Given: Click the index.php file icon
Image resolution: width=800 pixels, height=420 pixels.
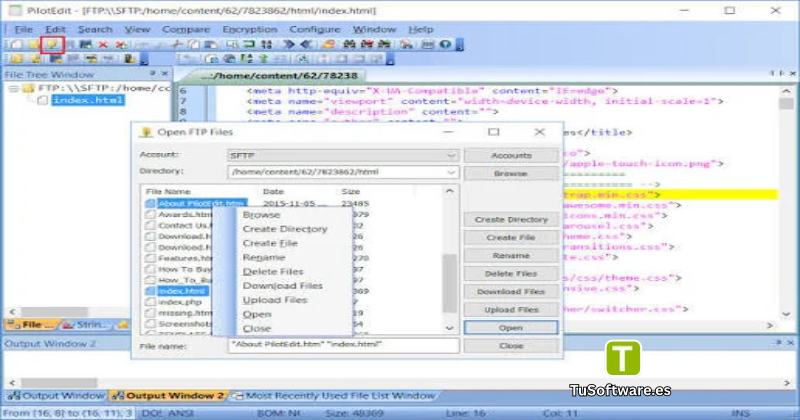Looking at the screenshot, I should click(150, 302).
